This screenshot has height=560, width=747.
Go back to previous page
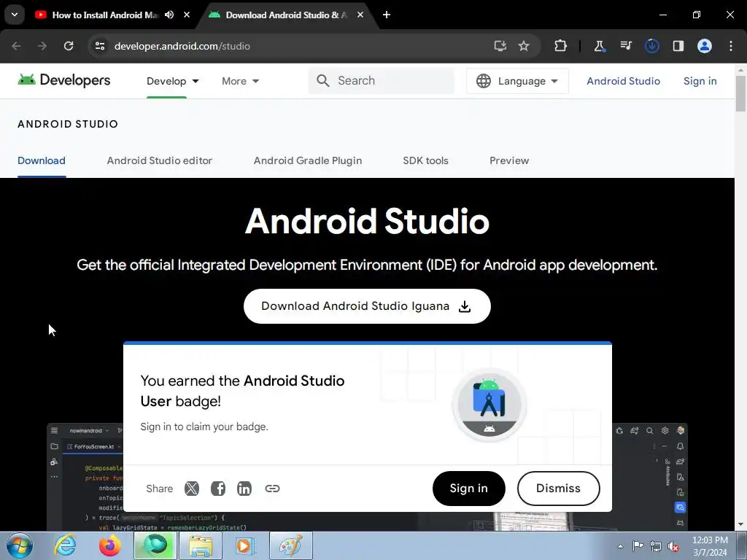coord(16,46)
